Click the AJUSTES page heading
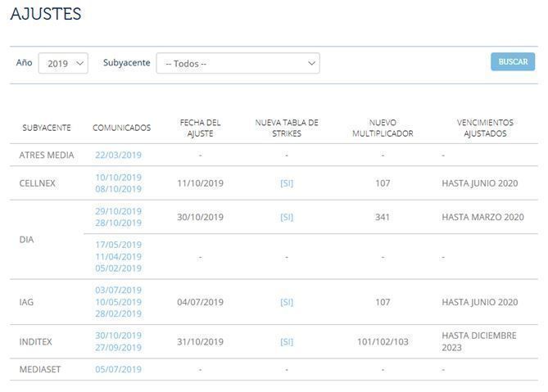The image size is (548, 392). pos(46,14)
